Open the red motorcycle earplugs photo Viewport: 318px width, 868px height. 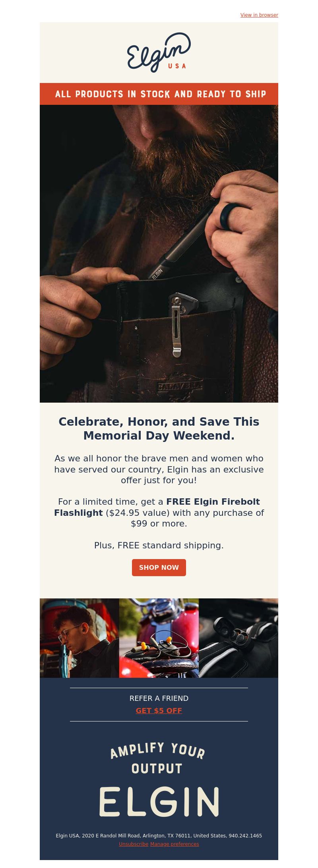tap(159, 638)
